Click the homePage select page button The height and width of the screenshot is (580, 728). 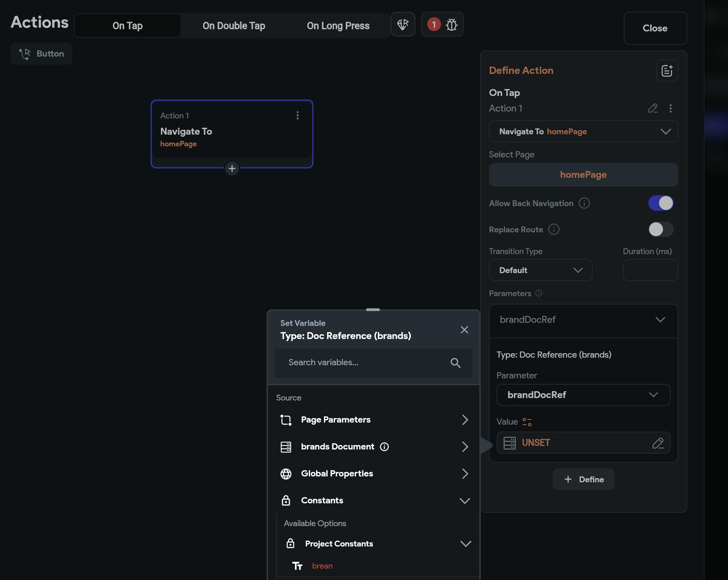click(583, 175)
